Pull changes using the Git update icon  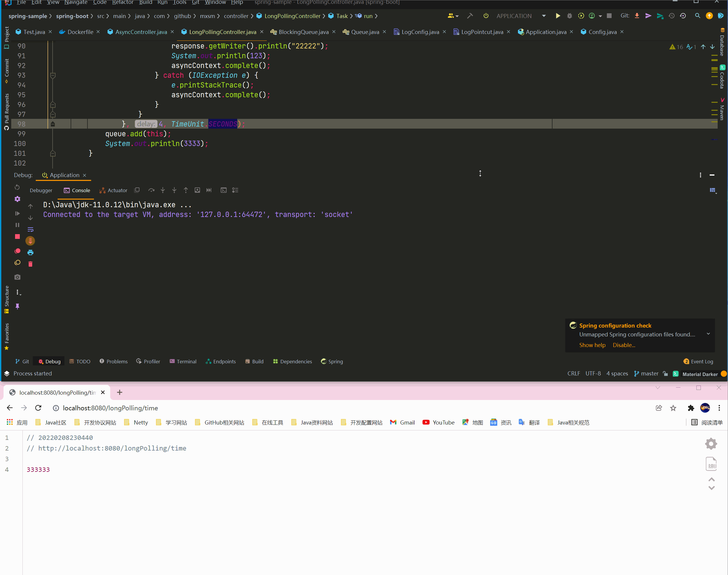(x=637, y=15)
